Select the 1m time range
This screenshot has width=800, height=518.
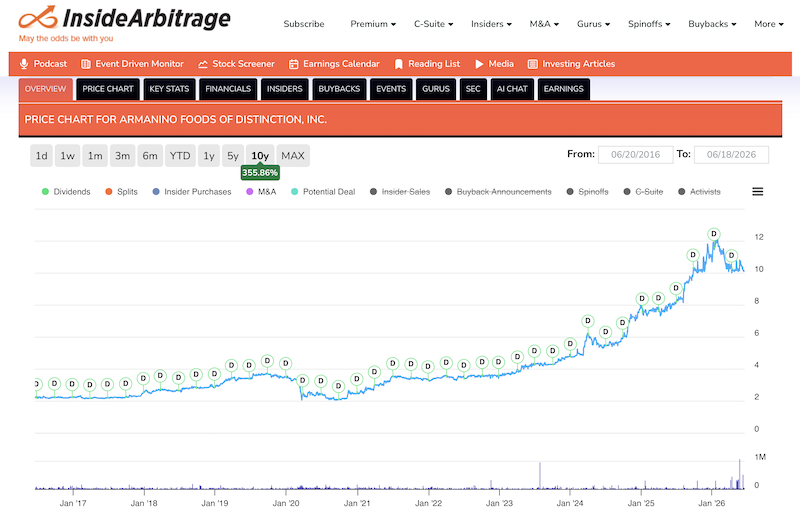(95, 156)
